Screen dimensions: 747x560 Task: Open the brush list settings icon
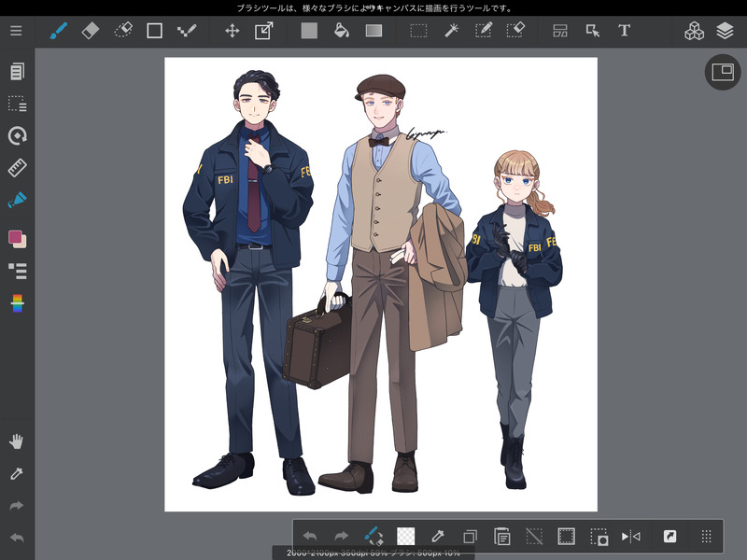(17, 271)
